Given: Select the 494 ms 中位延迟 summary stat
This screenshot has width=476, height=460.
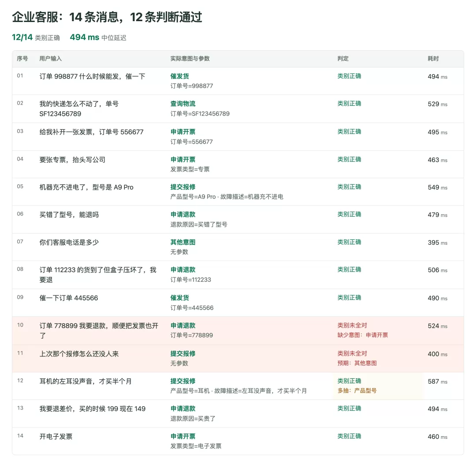Looking at the screenshot, I should (x=98, y=37).
